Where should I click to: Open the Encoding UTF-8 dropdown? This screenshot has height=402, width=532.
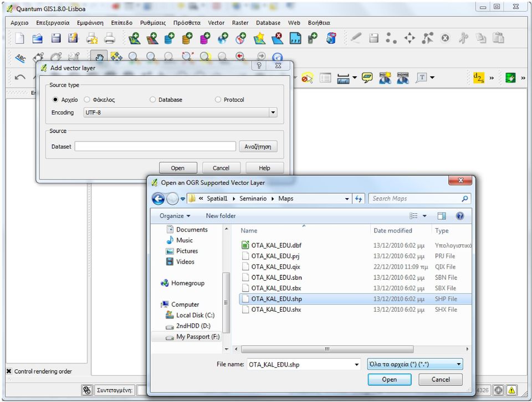point(180,112)
